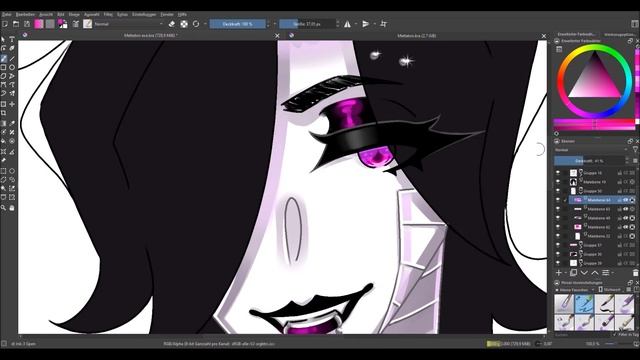Move the layer up in the stack
The height and width of the screenshot is (360, 640).
595,272
